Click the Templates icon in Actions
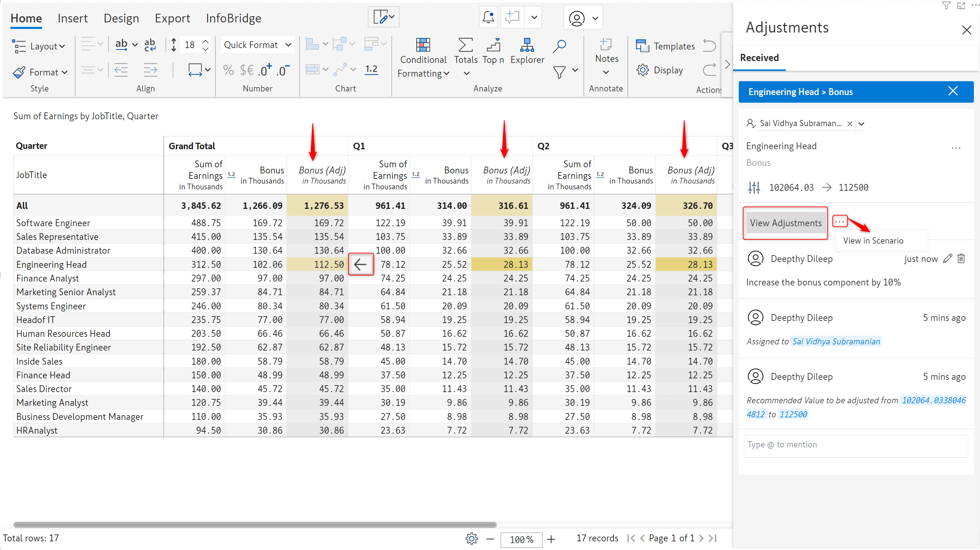This screenshot has height=550, width=980. tap(643, 46)
